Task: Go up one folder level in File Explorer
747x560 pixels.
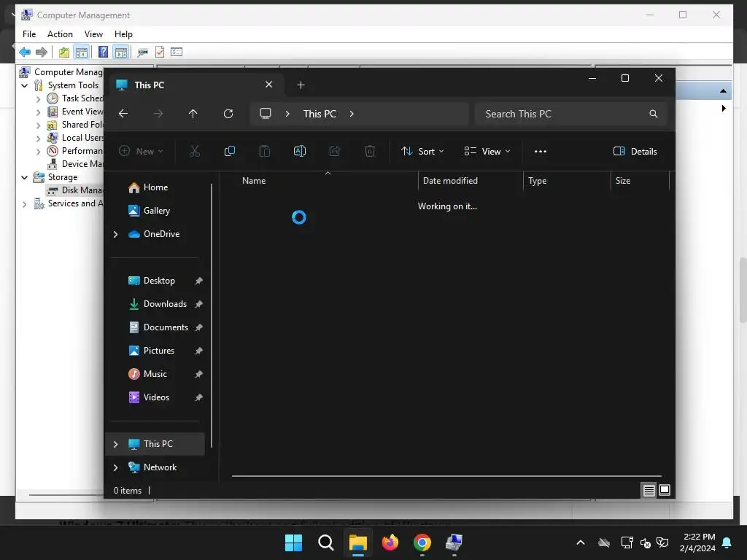Action: tap(193, 114)
